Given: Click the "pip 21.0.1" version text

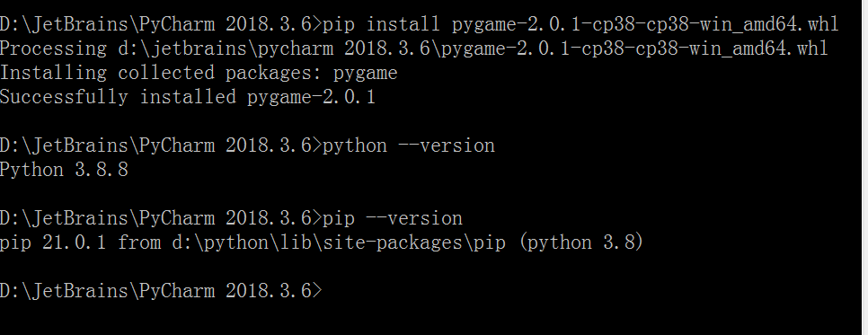Looking at the screenshot, I should pyautogui.click(x=53, y=242).
